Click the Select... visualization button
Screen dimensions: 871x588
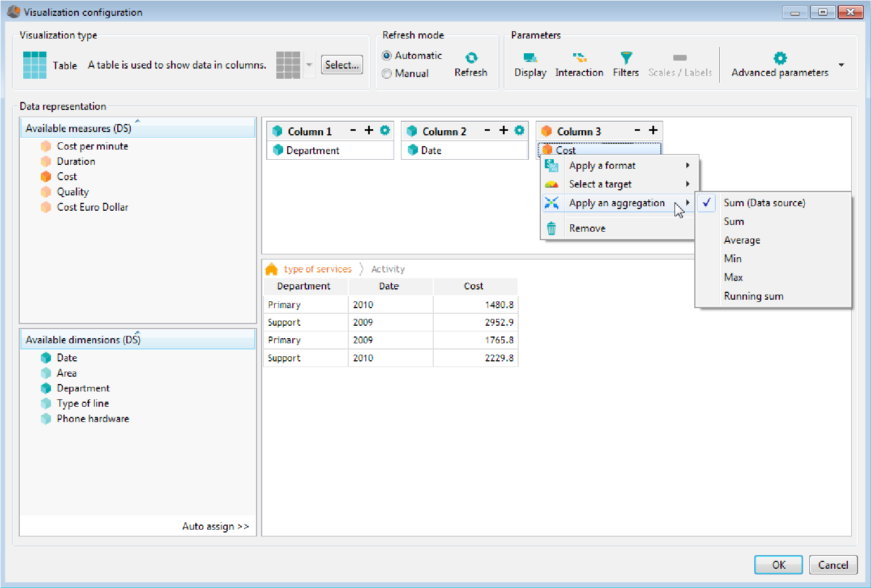click(342, 65)
